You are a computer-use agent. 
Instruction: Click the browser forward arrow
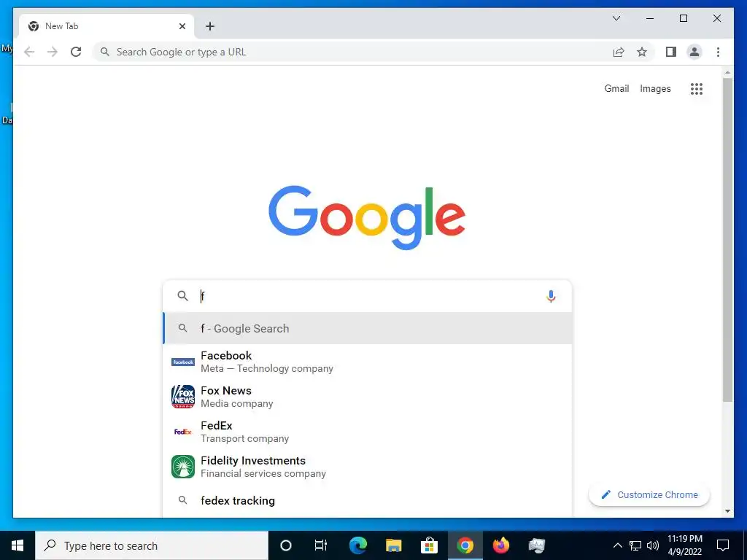point(53,52)
